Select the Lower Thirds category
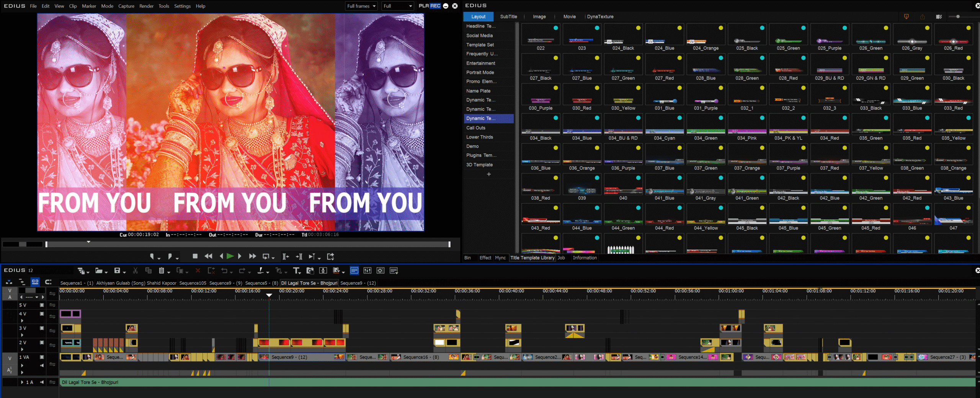 click(x=479, y=137)
